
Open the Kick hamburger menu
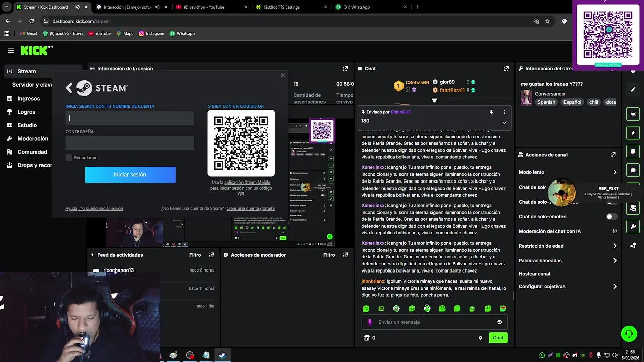(x=11, y=50)
